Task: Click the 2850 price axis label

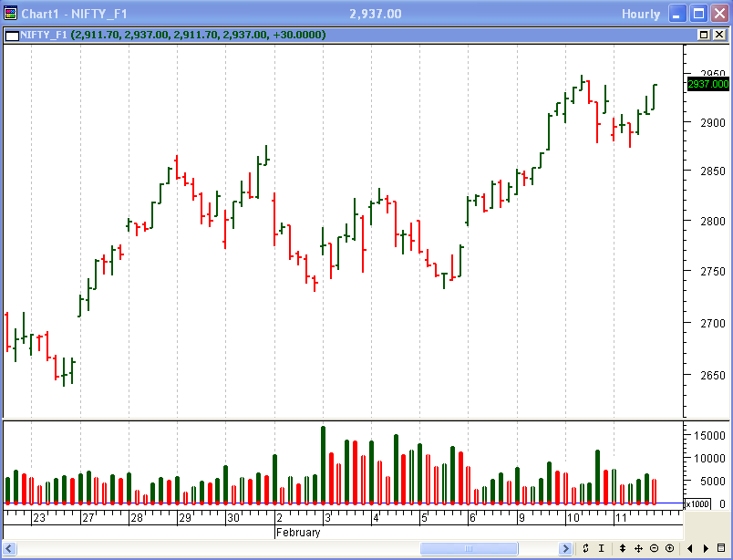Action: (713, 171)
